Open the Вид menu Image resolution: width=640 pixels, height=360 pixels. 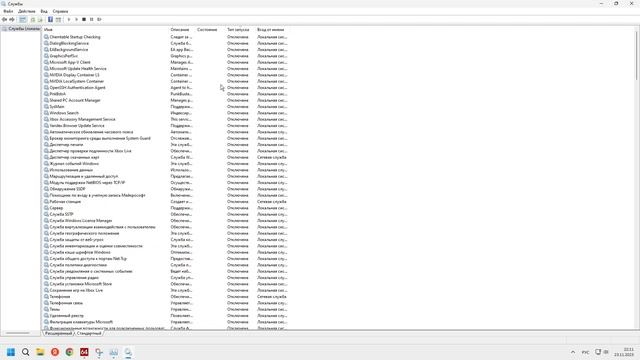44,11
